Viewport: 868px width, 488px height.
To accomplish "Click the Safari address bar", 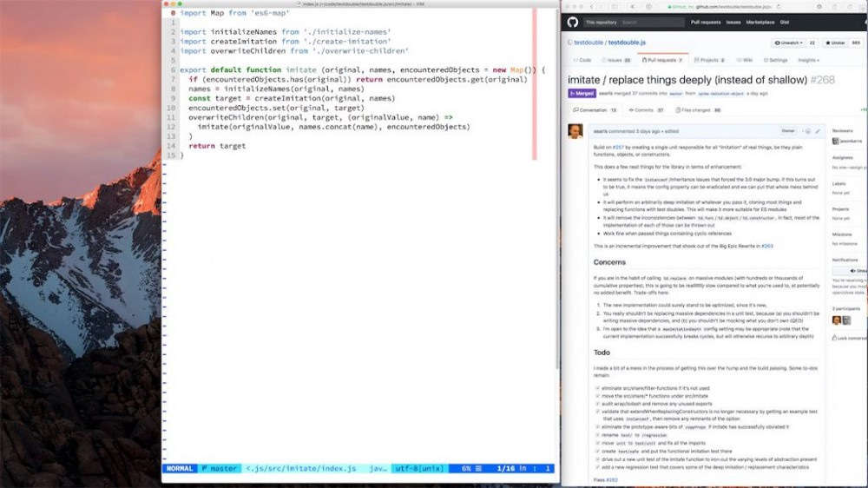I will click(719, 7).
